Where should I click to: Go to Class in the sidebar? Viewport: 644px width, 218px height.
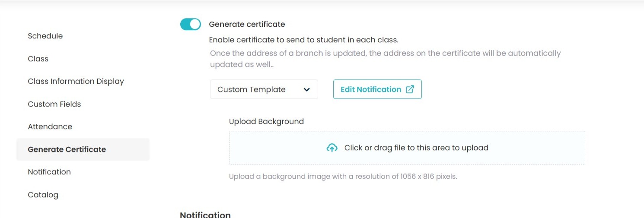[38, 59]
